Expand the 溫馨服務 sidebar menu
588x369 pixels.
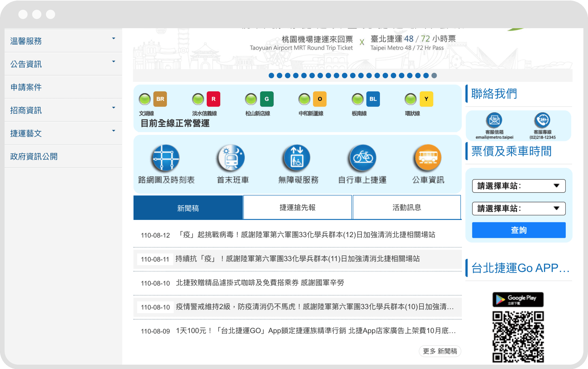(63, 41)
